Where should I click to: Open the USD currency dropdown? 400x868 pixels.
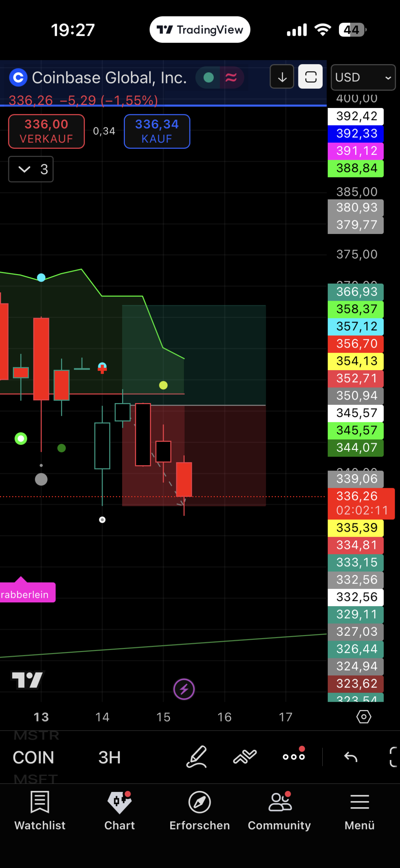pos(363,77)
